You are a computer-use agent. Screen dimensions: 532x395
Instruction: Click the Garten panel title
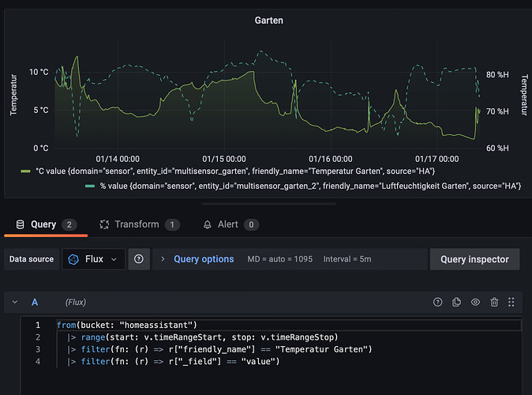tap(268, 21)
